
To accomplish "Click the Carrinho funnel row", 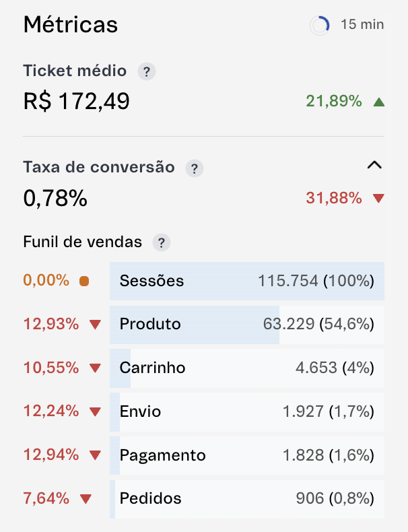I will click(x=247, y=368).
